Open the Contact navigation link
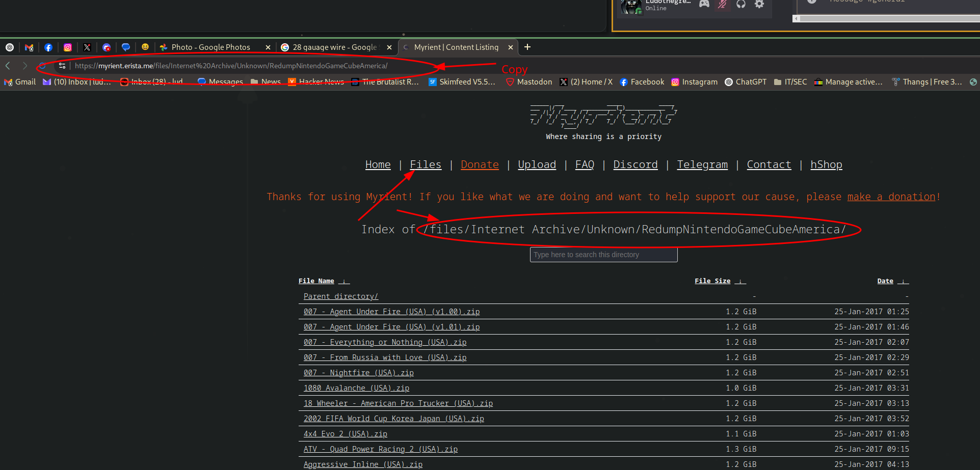 [x=769, y=164]
